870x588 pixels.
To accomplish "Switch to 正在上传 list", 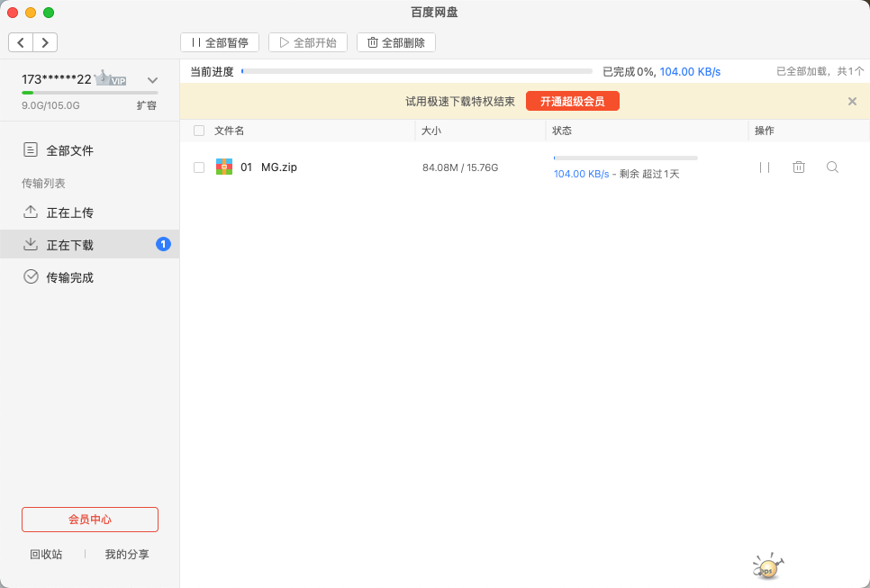I will coord(89,213).
